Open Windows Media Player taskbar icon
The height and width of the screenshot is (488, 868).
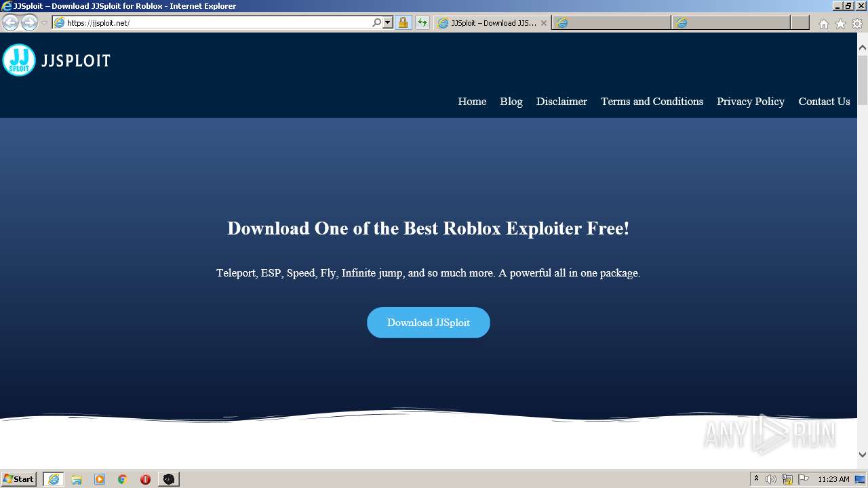(100, 479)
